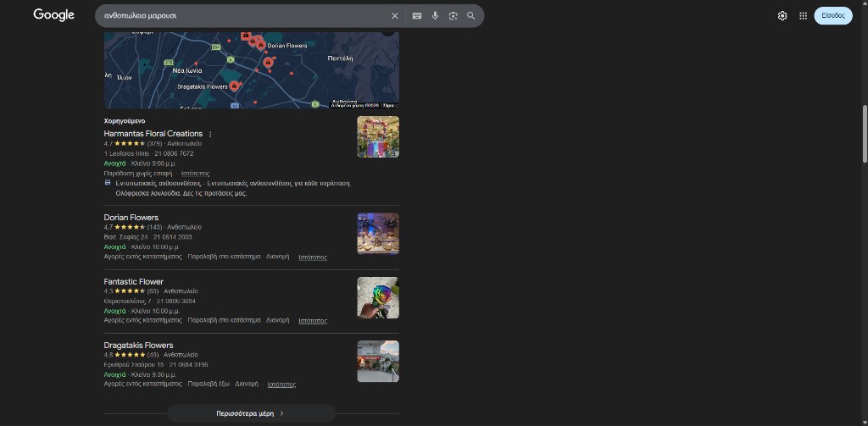Click the address Βασ. Σοφίας 24
868x426 pixels.
tap(125, 237)
